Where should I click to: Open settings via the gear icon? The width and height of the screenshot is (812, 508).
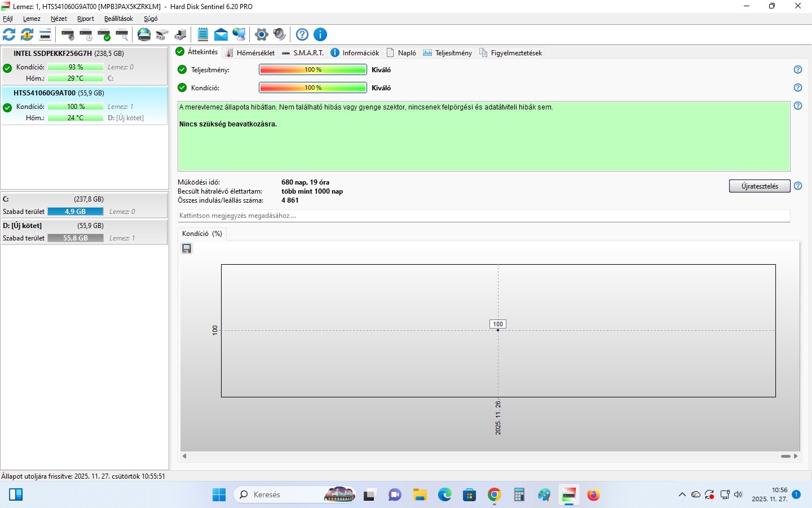click(262, 34)
